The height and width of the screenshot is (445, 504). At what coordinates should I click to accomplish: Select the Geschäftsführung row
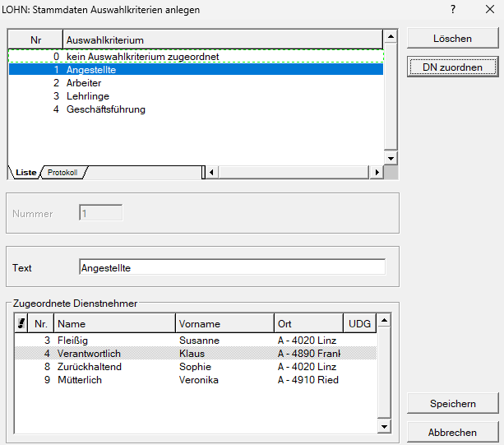(x=105, y=109)
